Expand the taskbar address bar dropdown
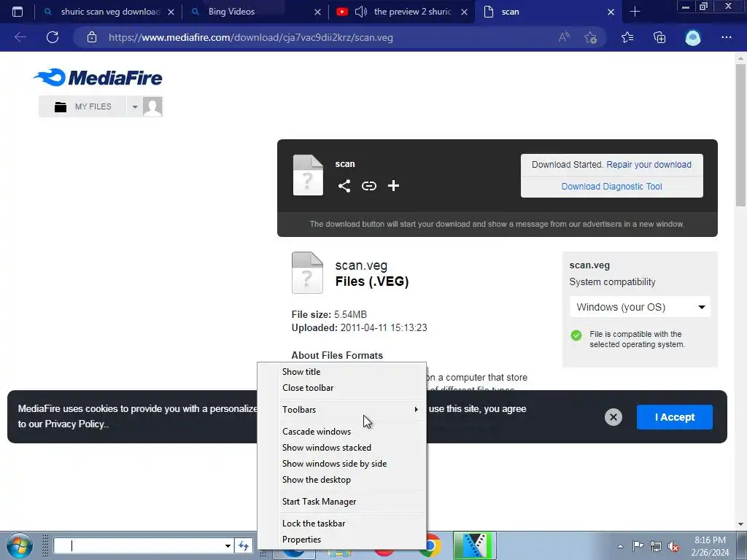The height and width of the screenshot is (560, 747). coord(228,545)
